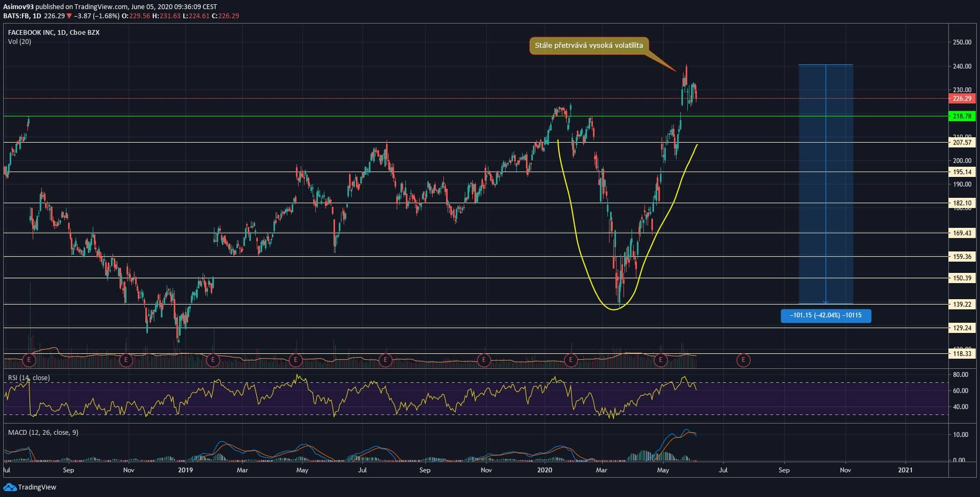Click the 139.22 price level label
This screenshot has height=497, width=980.
(x=962, y=305)
